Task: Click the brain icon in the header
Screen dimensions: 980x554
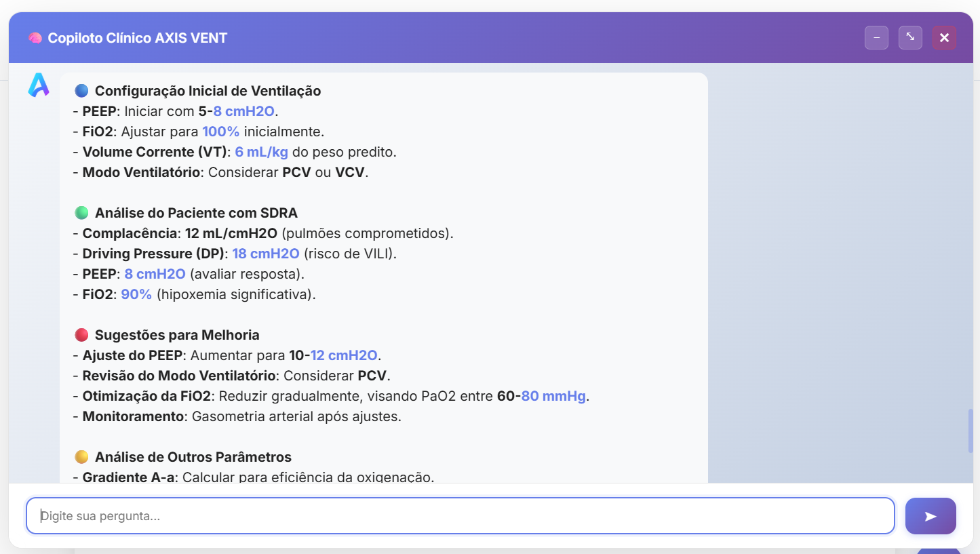Action: coord(35,38)
